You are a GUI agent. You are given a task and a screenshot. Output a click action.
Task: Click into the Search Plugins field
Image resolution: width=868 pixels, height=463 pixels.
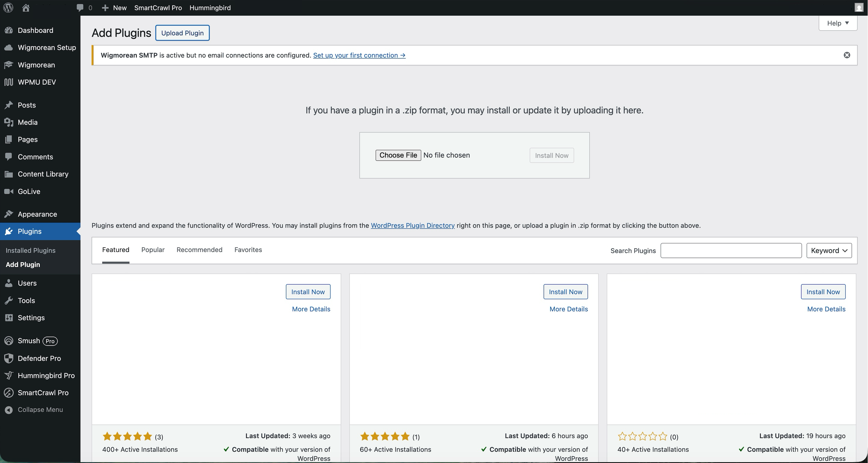point(731,250)
